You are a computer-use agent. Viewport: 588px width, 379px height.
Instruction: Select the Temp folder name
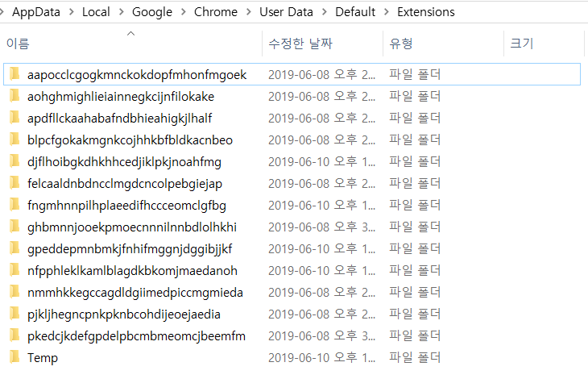click(x=43, y=357)
